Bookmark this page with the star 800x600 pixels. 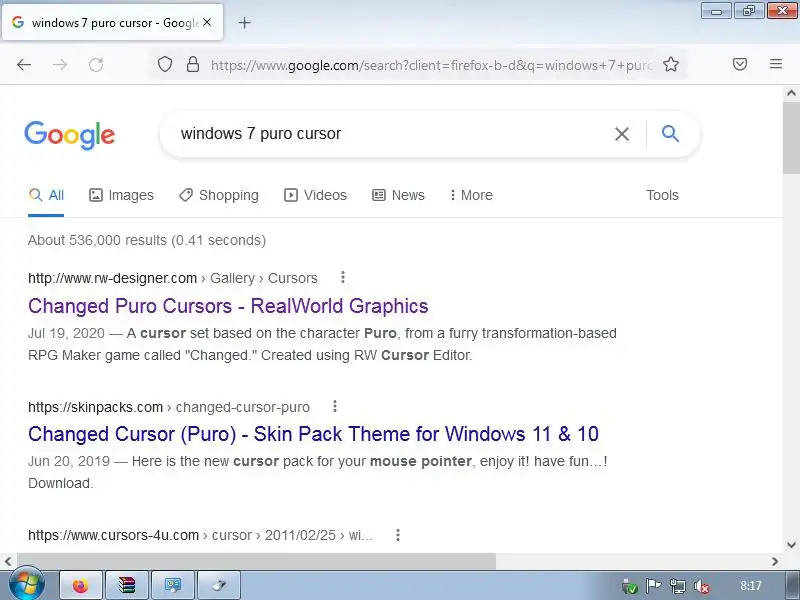click(670, 64)
